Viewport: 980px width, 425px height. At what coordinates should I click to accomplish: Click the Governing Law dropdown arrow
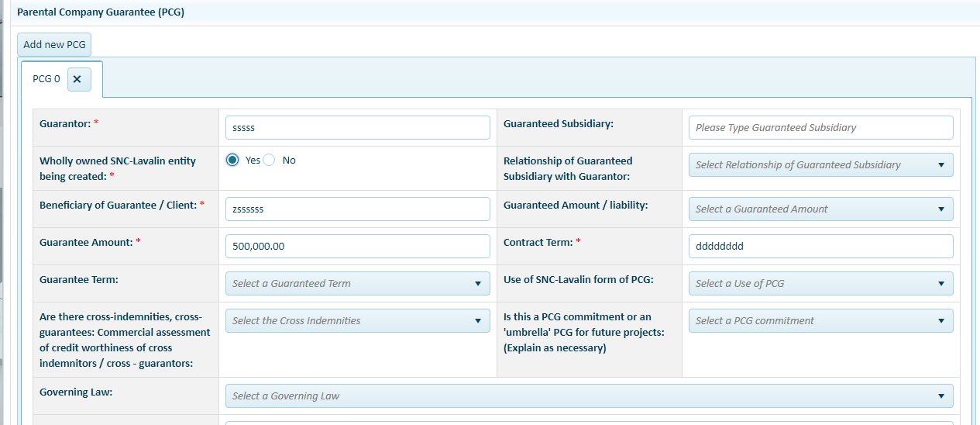(940, 396)
